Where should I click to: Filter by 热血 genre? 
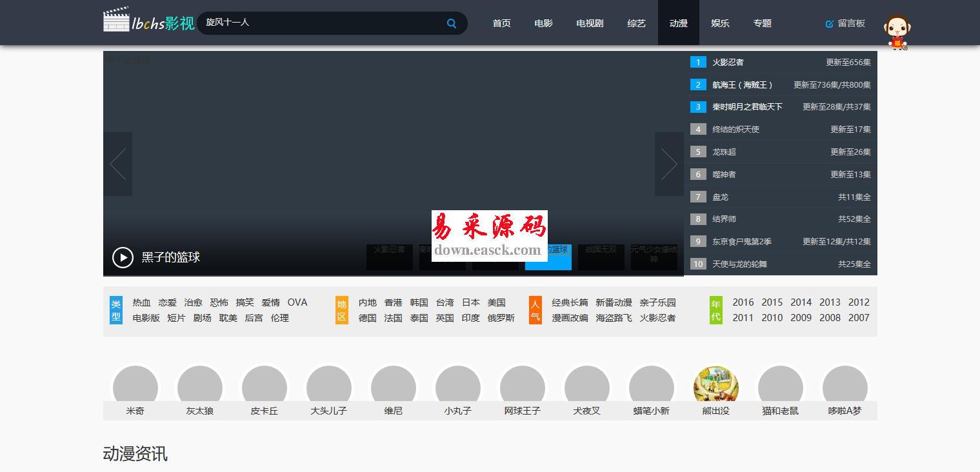(141, 302)
